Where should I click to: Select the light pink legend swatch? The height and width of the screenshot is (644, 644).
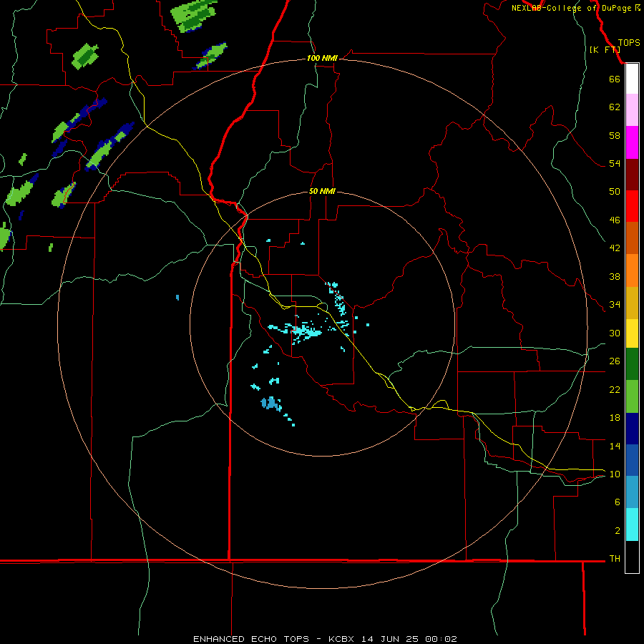pos(632,110)
